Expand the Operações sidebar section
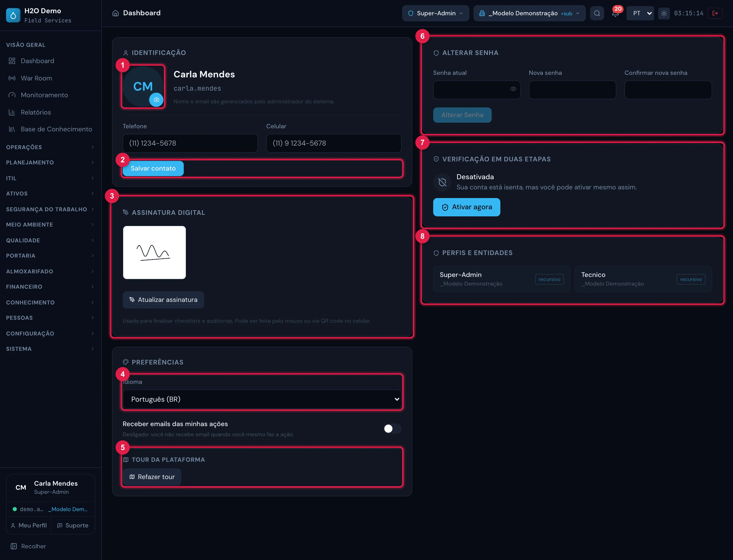The width and height of the screenshot is (733, 560). tap(50, 147)
